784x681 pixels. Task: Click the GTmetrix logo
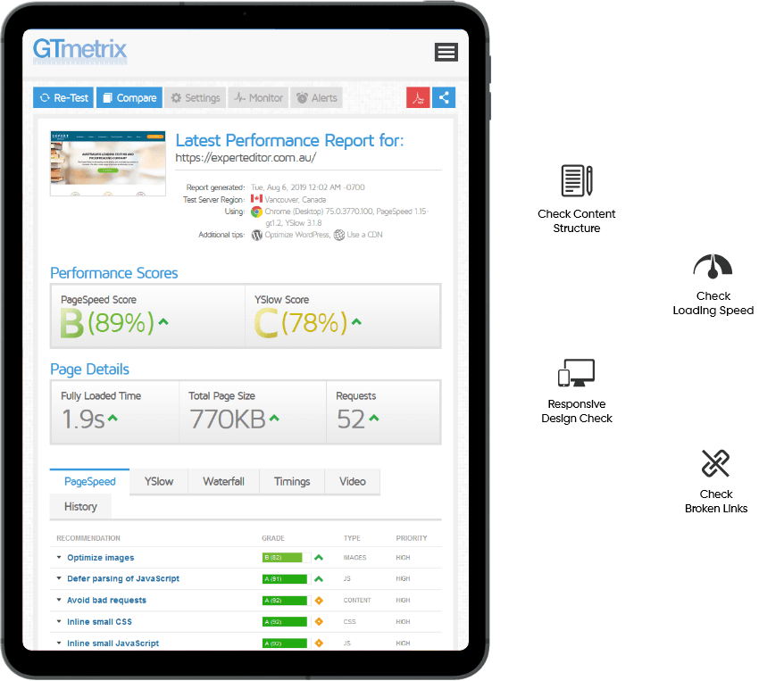80,51
